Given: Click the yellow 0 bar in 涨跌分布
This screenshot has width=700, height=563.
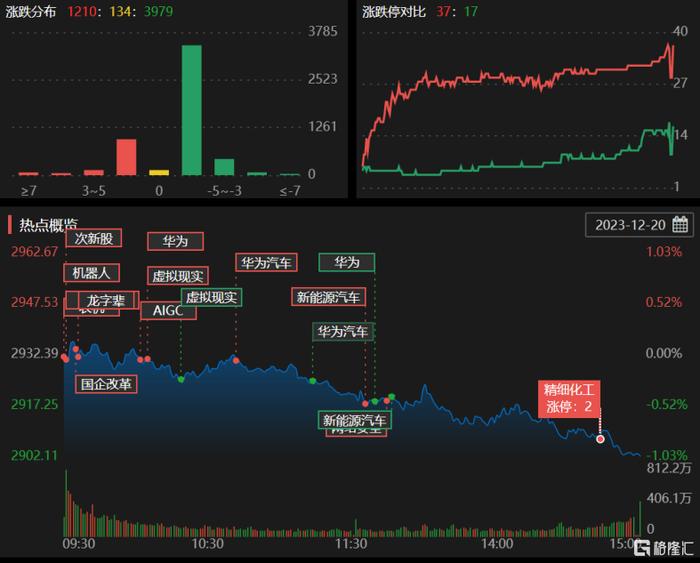Looking at the screenshot, I should [159, 172].
